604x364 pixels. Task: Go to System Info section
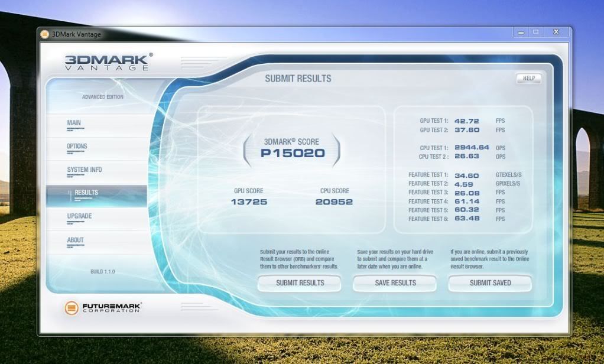(96, 172)
